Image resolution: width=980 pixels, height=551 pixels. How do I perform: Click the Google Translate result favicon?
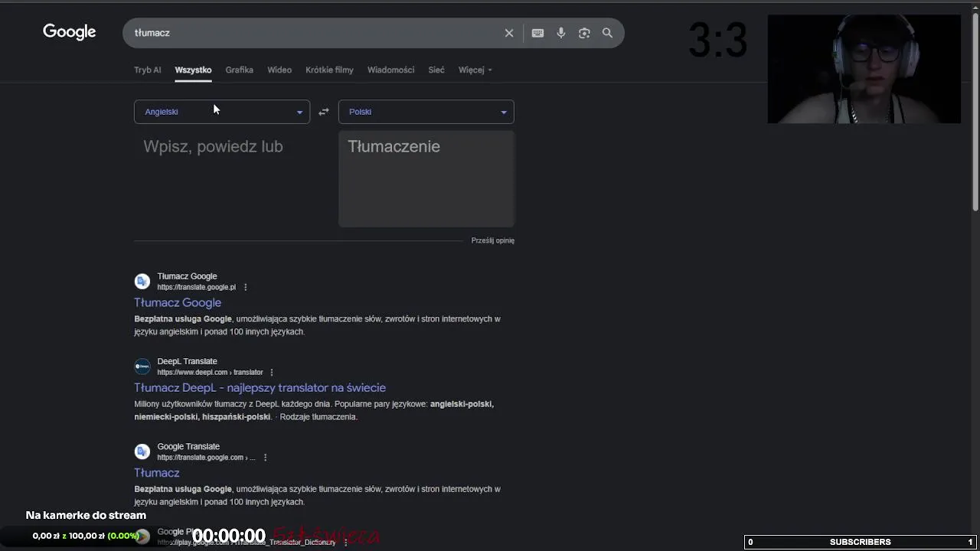[x=142, y=451]
